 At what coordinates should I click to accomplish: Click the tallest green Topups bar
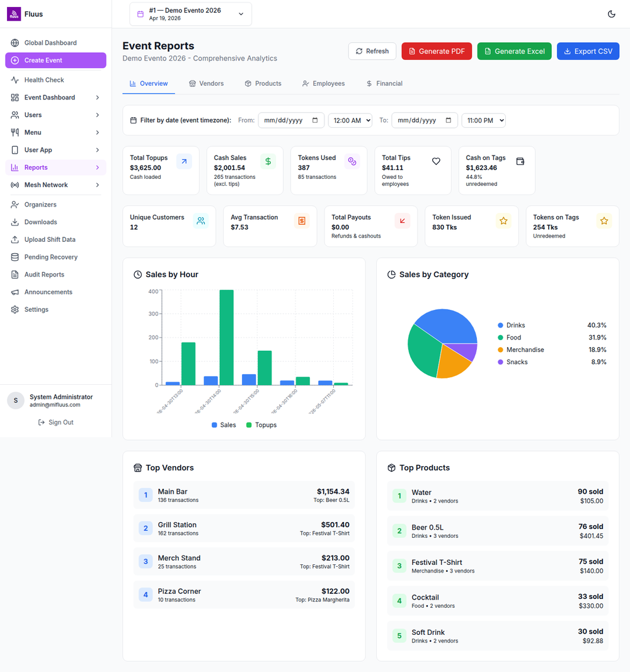point(227,338)
